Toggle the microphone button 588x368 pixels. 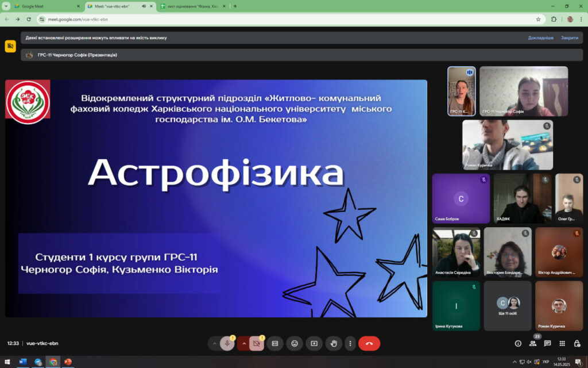(227, 343)
